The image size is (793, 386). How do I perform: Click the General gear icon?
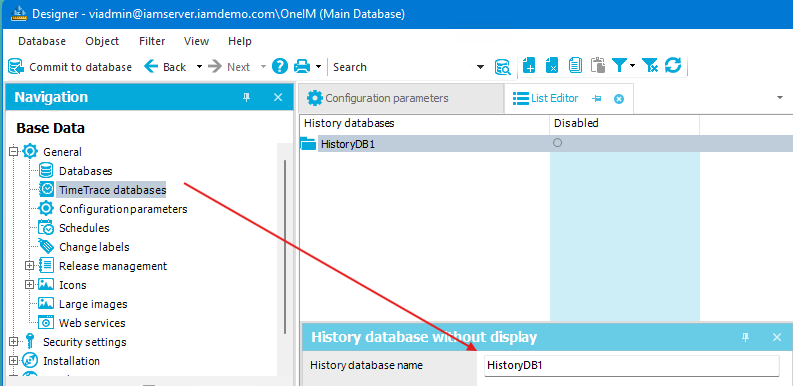[x=30, y=151]
